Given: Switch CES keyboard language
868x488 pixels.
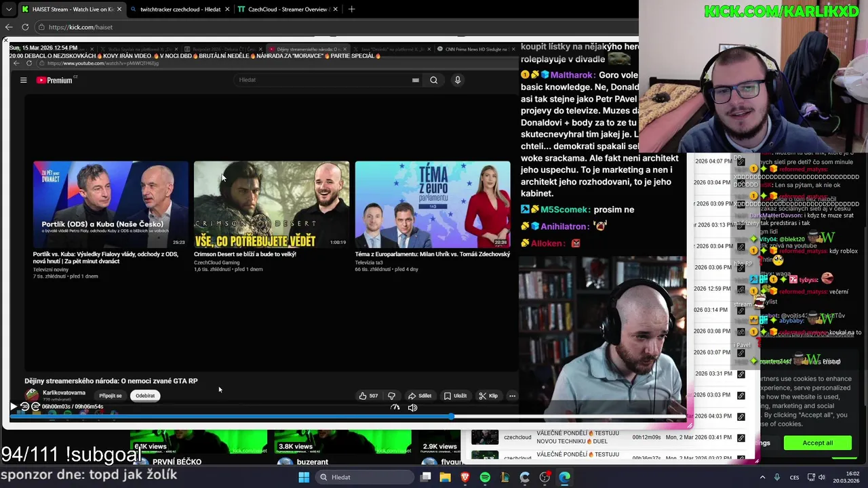Looking at the screenshot, I should [x=794, y=477].
